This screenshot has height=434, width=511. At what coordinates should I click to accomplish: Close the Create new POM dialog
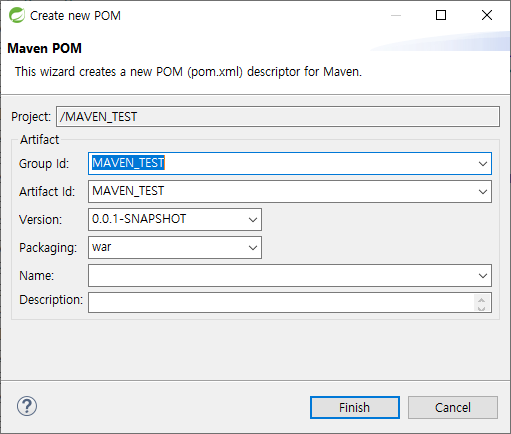pos(487,15)
